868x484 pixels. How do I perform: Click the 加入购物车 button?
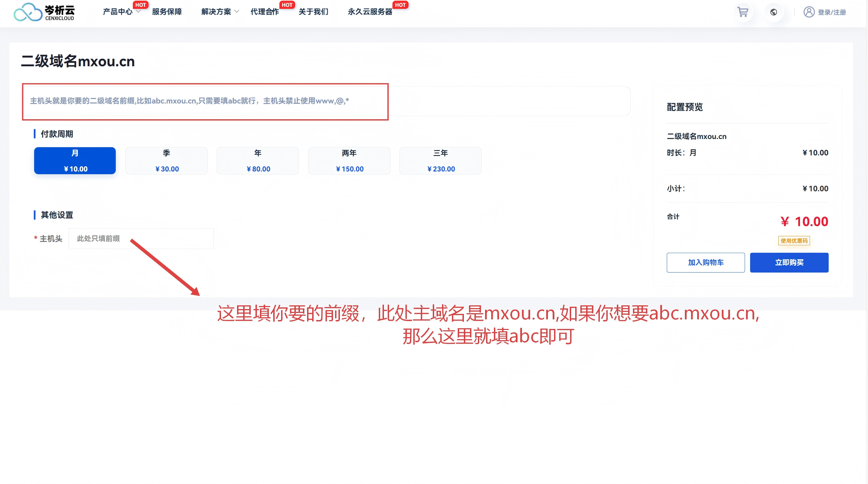tap(705, 262)
